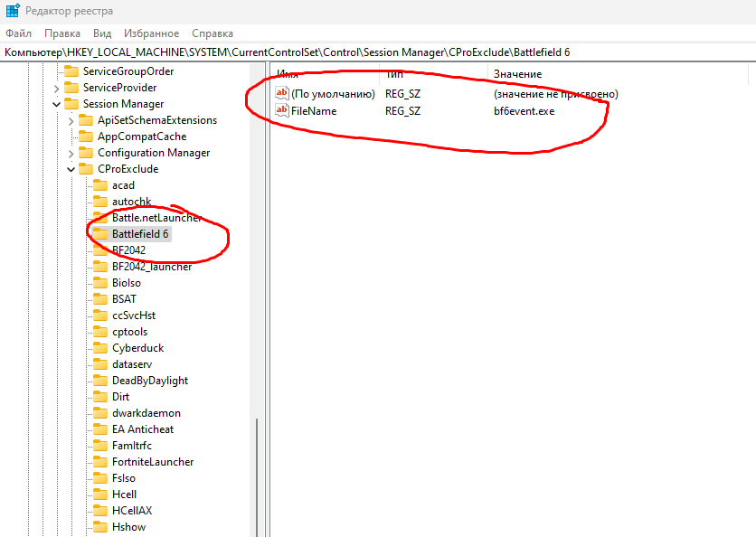Click the BioIso folder icon
The height and width of the screenshot is (537, 756).
100,282
